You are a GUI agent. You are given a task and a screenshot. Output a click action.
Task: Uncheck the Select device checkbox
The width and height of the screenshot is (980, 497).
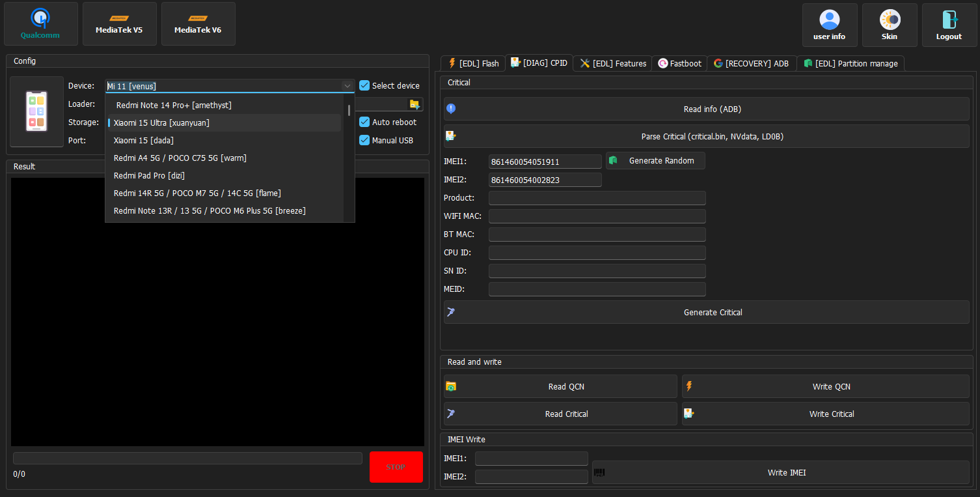[364, 85]
